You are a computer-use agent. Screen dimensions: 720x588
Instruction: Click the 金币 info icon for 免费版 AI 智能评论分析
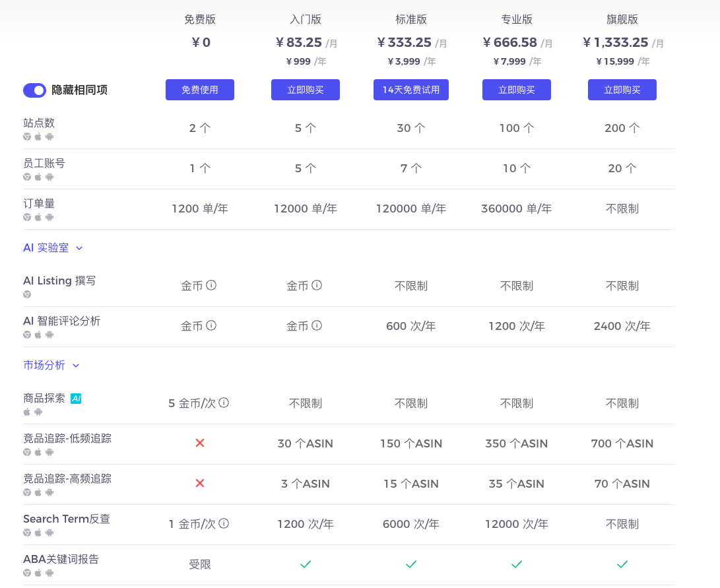211,326
